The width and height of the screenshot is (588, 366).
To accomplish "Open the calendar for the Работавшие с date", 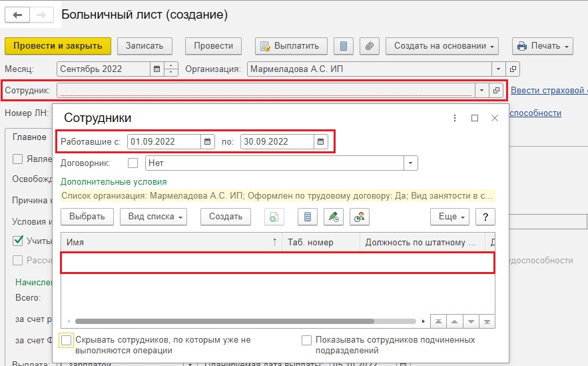I will point(207,142).
